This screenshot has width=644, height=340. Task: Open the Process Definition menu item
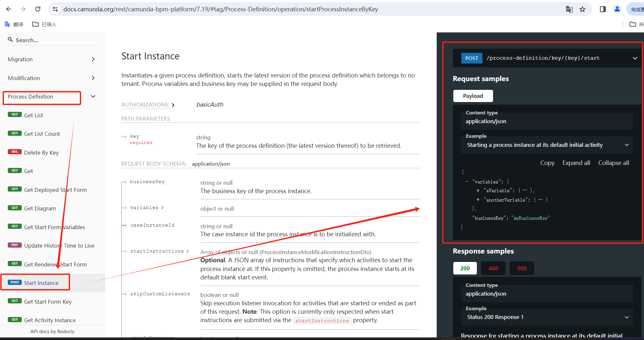coord(30,97)
